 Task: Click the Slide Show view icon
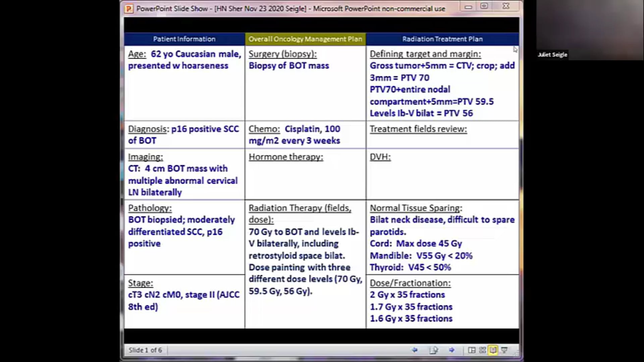[x=504, y=350]
